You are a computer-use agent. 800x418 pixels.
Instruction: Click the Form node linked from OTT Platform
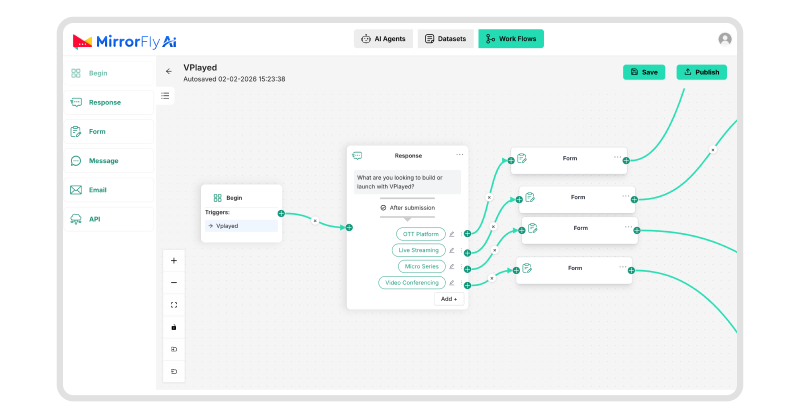click(x=569, y=161)
